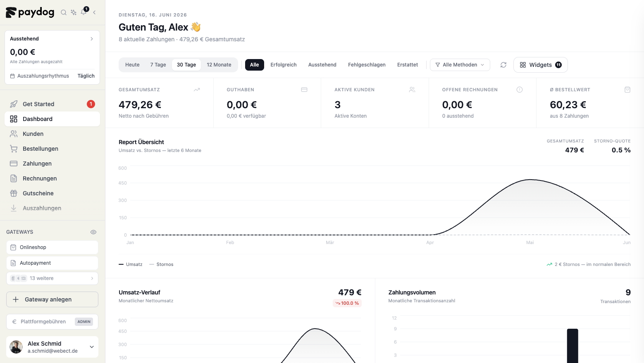This screenshot has height=363, width=644.
Task: Open Auszahlungen in the sidebar
Action: (x=52, y=208)
